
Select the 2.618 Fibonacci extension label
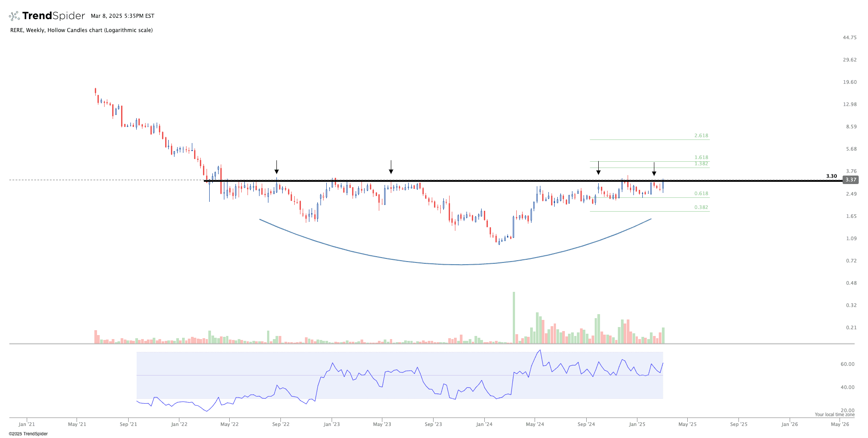[701, 135]
